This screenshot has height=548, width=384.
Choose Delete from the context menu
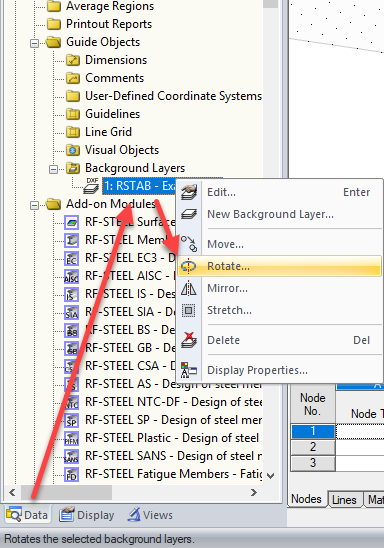(x=280, y=340)
